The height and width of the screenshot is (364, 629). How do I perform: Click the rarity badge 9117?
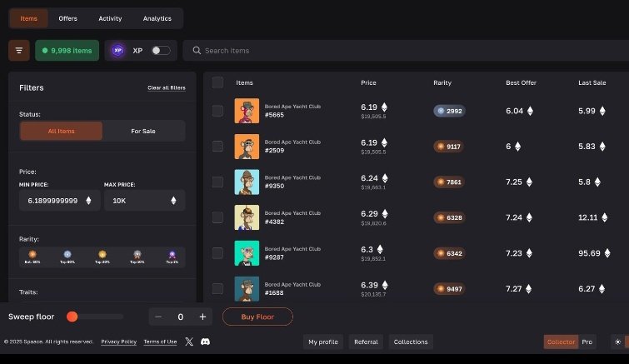coord(449,147)
